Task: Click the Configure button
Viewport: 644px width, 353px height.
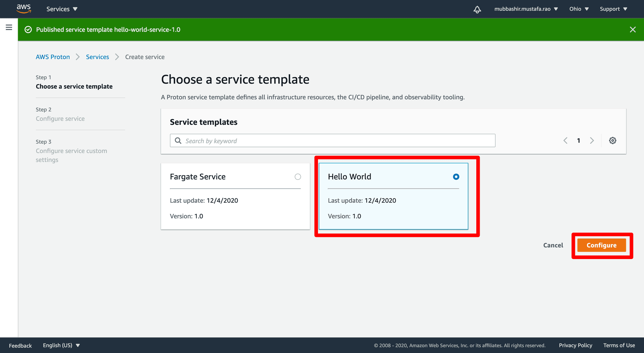Action: (601, 245)
